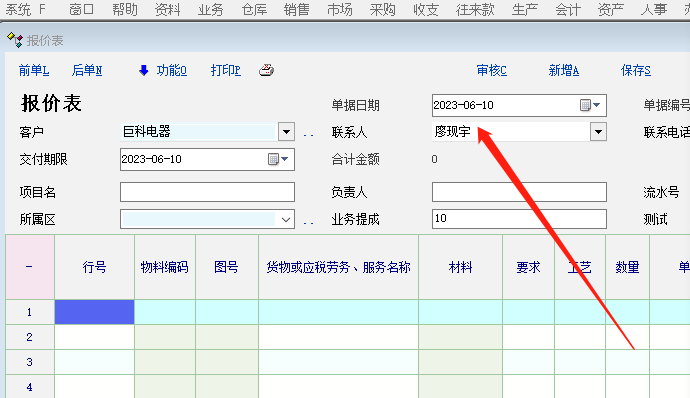This screenshot has height=398, width=690.
Task: Click the blue down-arrow icon beside 功能O
Action: [143, 70]
